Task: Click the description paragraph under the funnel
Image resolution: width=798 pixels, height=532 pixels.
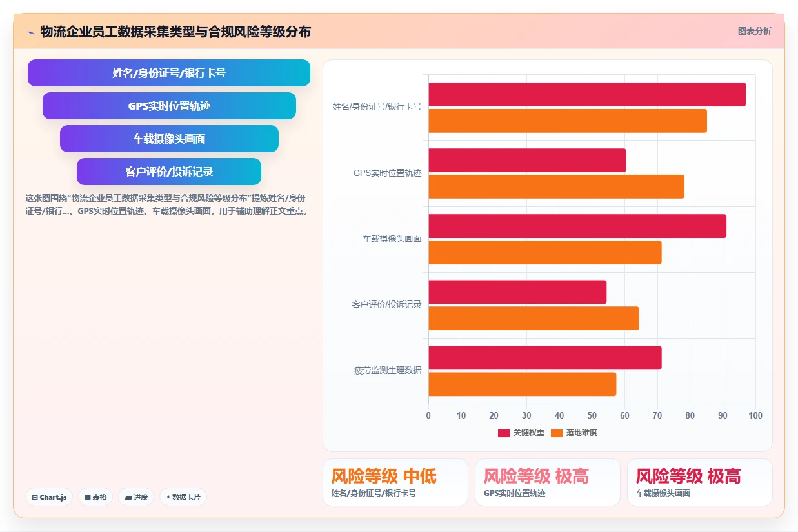Action: click(x=166, y=204)
